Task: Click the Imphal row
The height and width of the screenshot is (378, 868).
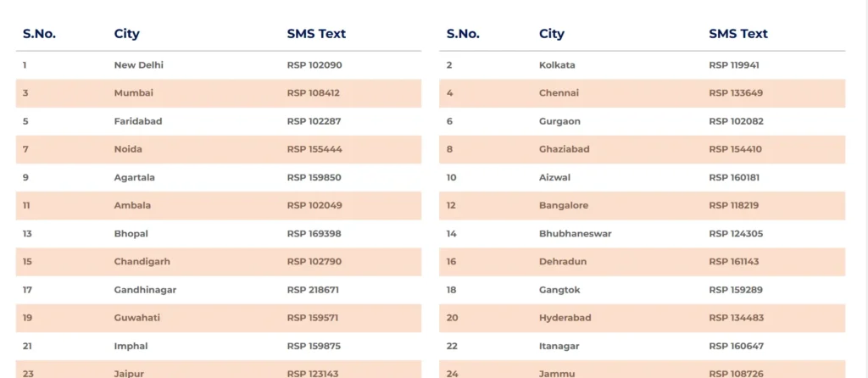Action: tap(219, 346)
